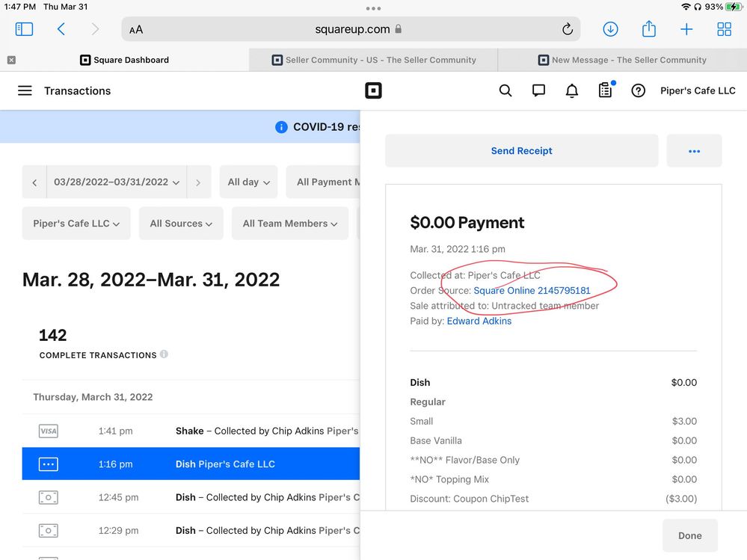Open Edward Adkins customer link
Image resolution: width=747 pixels, height=560 pixels.
tap(479, 321)
